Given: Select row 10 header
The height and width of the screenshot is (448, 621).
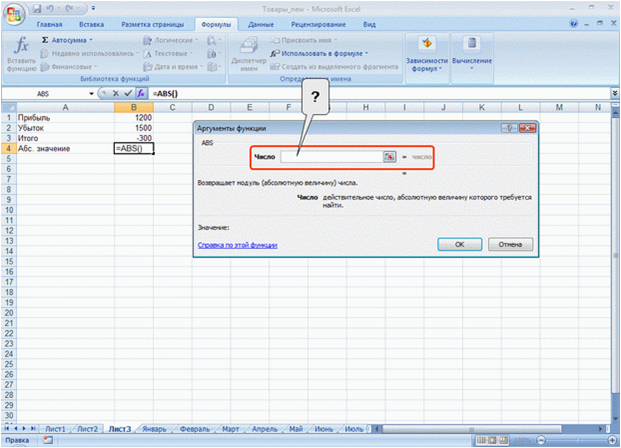Looking at the screenshot, I should coord(9,210).
